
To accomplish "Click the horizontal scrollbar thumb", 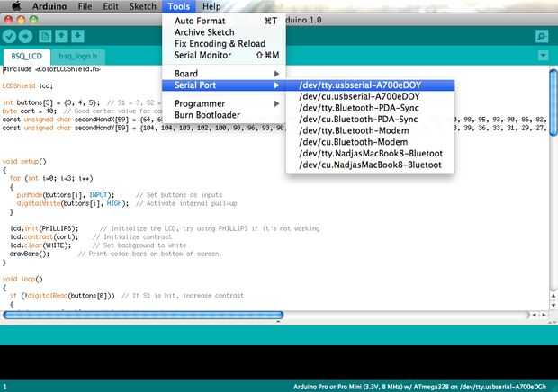I will [x=143, y=315].
